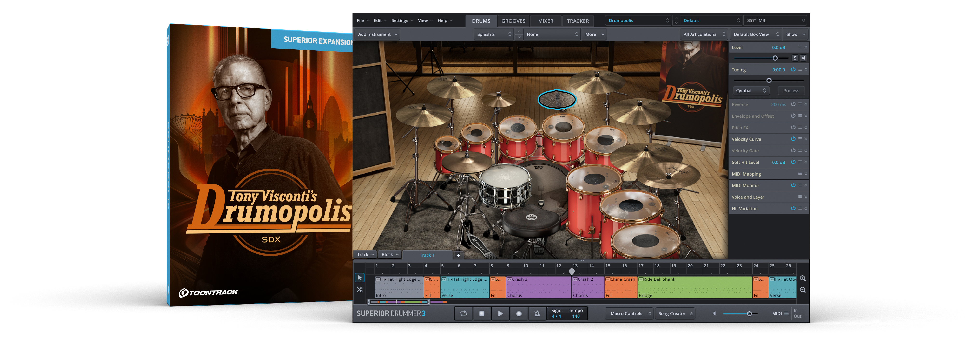Mute the instrument with M button

coord(803,58)
